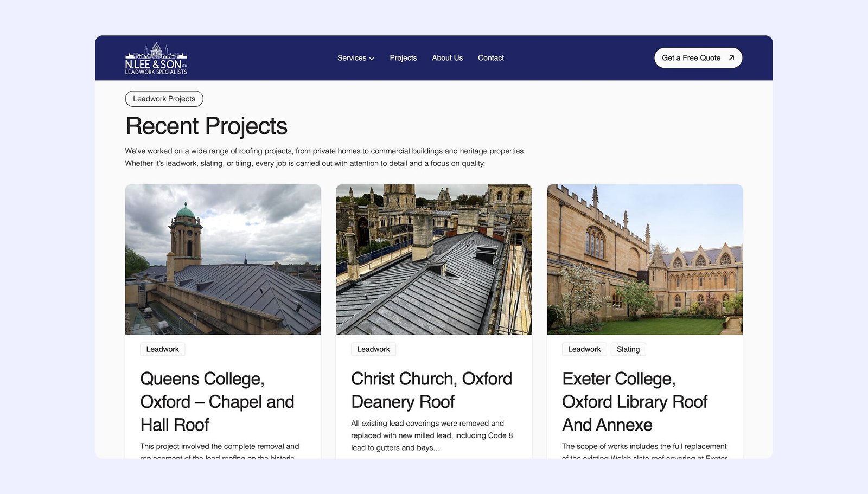Click the Slating tag on Exeter College card
The image size is (868, 494).
point(628,349)
